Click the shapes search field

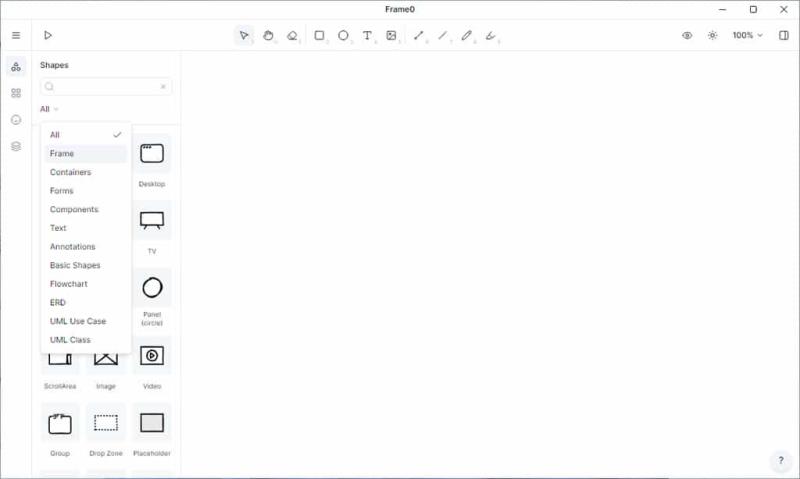pyautogui.click(x=106, y=87)
